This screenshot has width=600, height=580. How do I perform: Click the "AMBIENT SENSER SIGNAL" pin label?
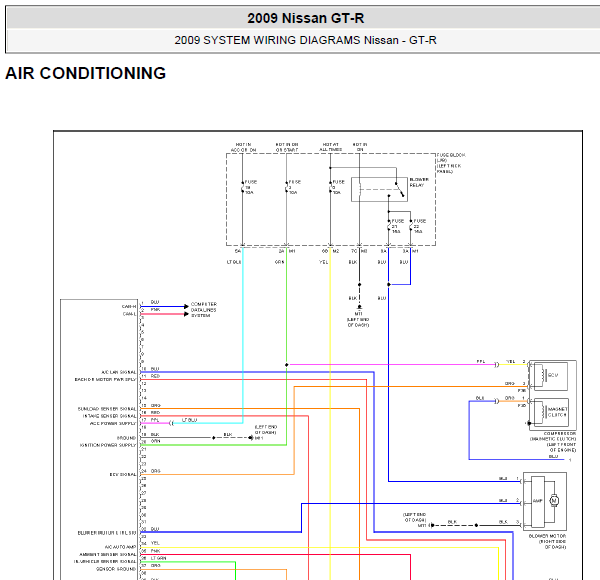point(108,554)
